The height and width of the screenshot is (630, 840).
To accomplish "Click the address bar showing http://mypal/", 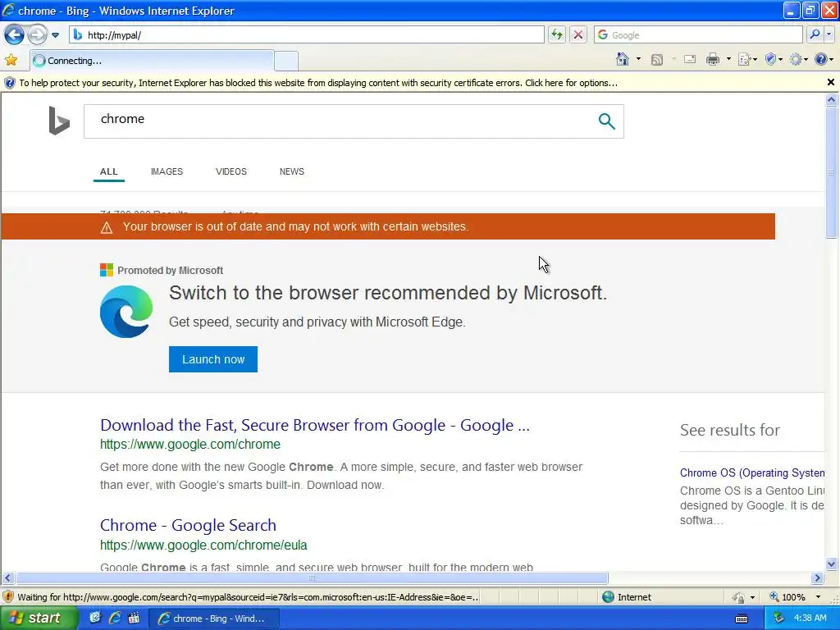I will pos(307,34).
